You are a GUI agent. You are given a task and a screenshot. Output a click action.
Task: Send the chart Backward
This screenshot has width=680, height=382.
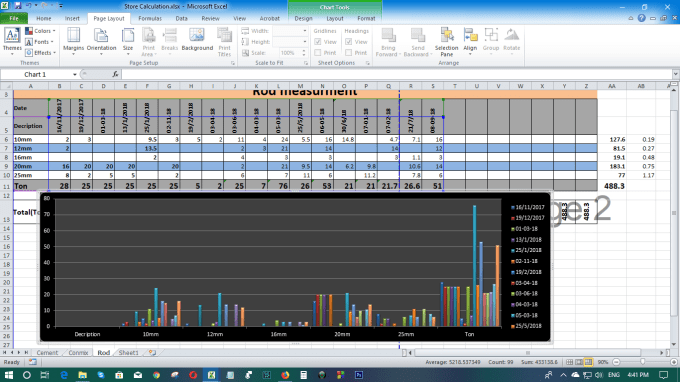click(418, 42)
